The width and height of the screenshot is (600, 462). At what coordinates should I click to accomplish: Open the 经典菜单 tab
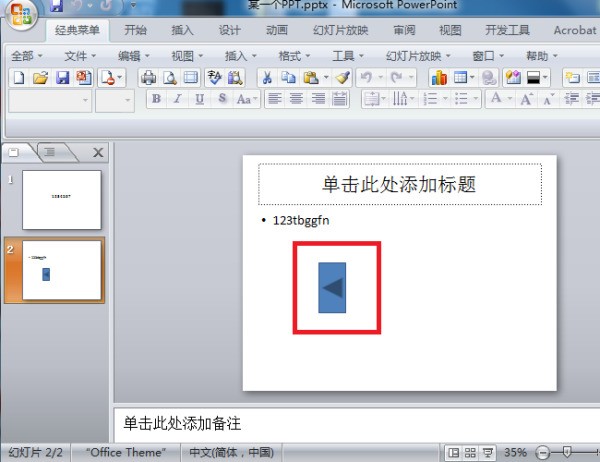(x=77, y=30)
